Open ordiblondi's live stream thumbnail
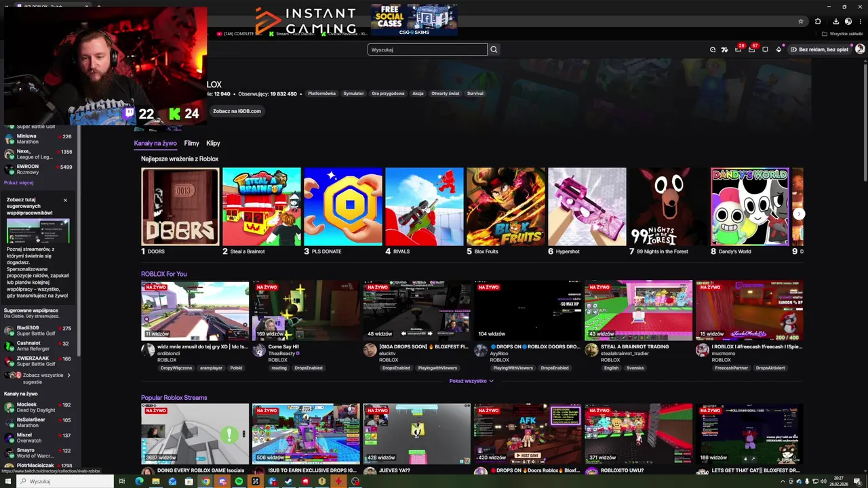The height and width of the screenshot is (488, 868). [x=195, y=310]
